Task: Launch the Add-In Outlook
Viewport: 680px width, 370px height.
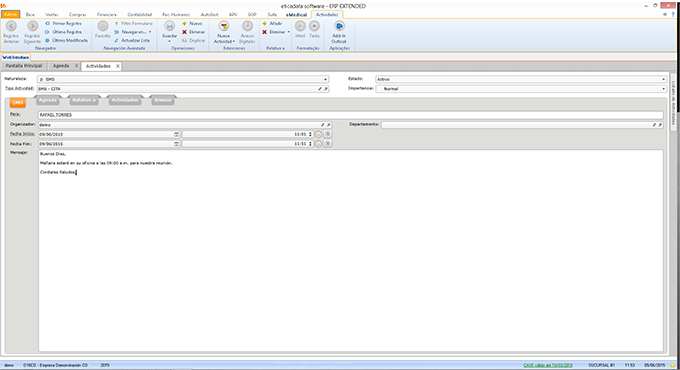Action: 339,32
